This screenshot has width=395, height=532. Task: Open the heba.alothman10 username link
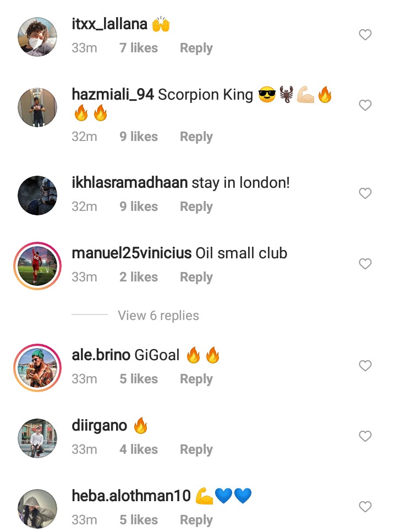tap(131, 496)
